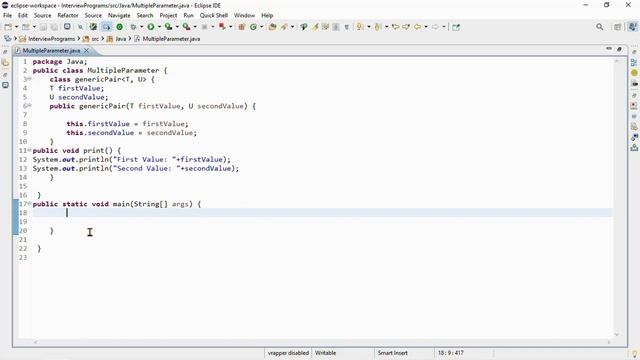Viewport: 640px width, 360px height.
Task: Click the New Java Class green icon
Action: click(253, 27)
